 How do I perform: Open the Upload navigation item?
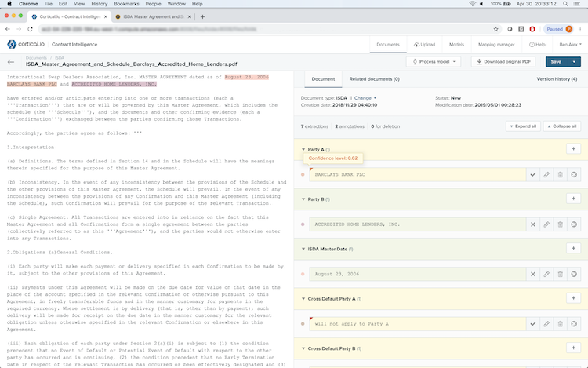pyautogui.click(x=424, y=44)
